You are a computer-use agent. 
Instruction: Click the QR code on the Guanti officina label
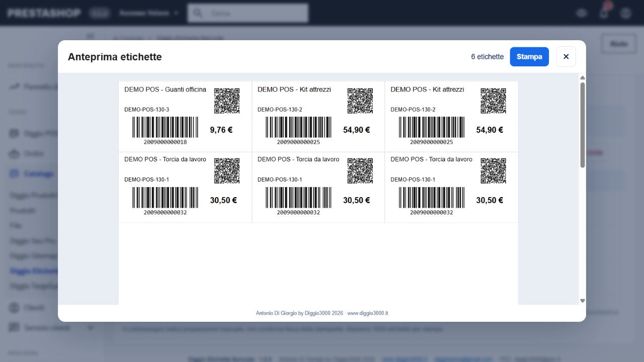[x=227, y=101]
